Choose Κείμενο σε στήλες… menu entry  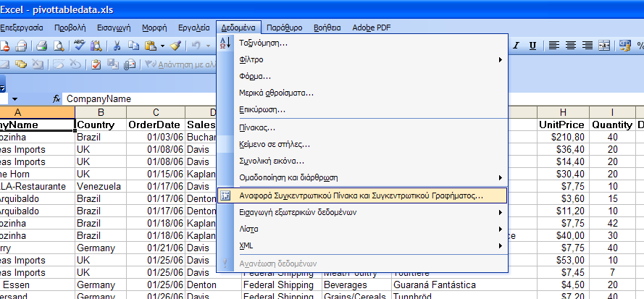click(x=362, y=144)
